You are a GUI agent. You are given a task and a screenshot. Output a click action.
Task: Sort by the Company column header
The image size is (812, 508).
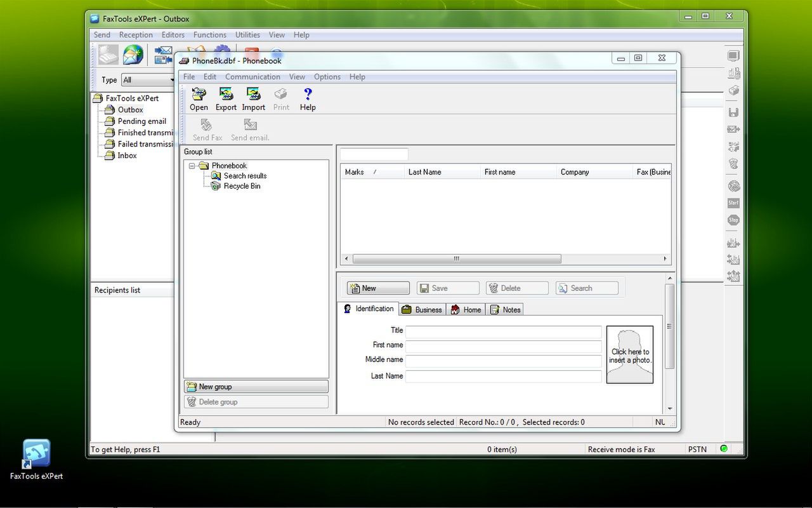tap(594, 172)
